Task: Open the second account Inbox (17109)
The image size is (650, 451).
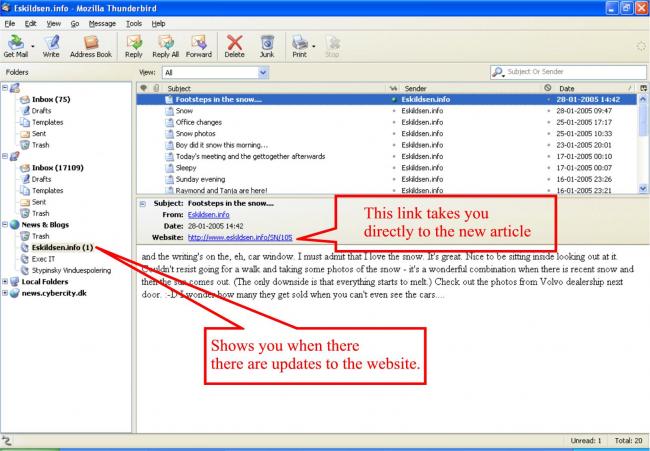Action: coord(58,168)
